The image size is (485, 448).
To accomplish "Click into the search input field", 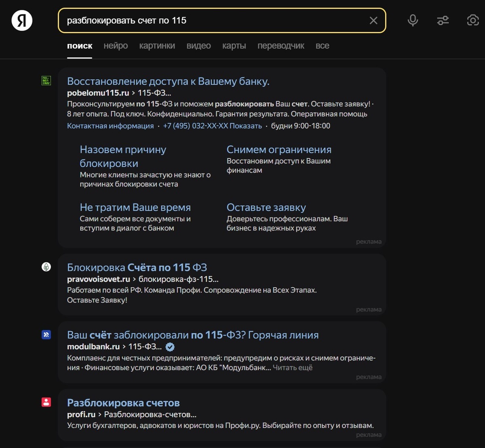I will [x=214, y=21].
